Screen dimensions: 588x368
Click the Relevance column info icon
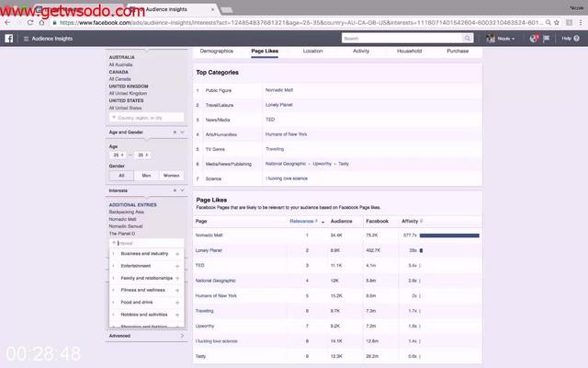(316, 221)
